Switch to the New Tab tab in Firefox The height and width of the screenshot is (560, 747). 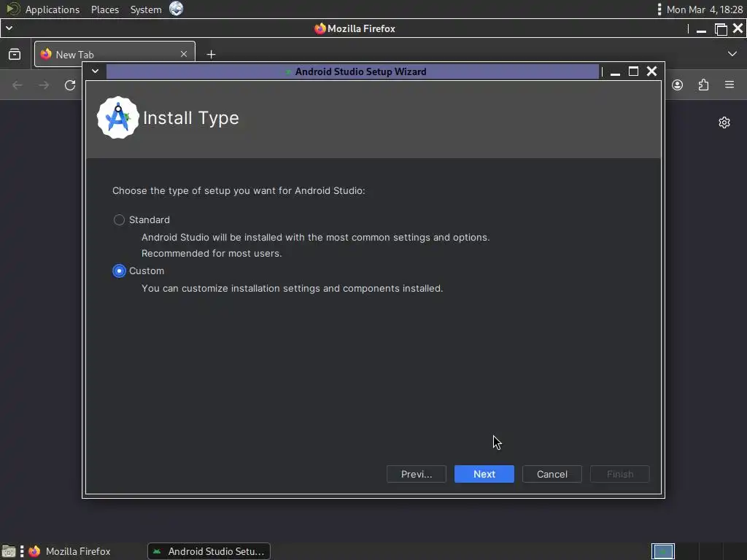click(115, 54)
